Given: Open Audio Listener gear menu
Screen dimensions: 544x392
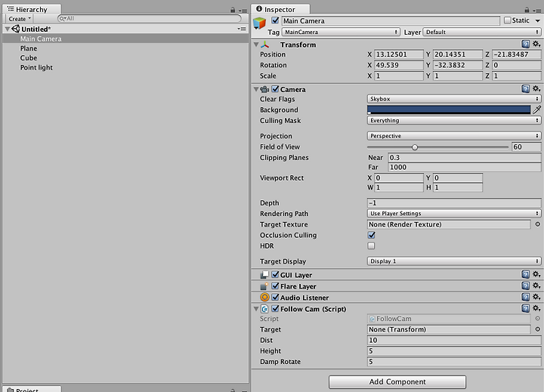Looking at the screenshot, I should coord(536,297).
